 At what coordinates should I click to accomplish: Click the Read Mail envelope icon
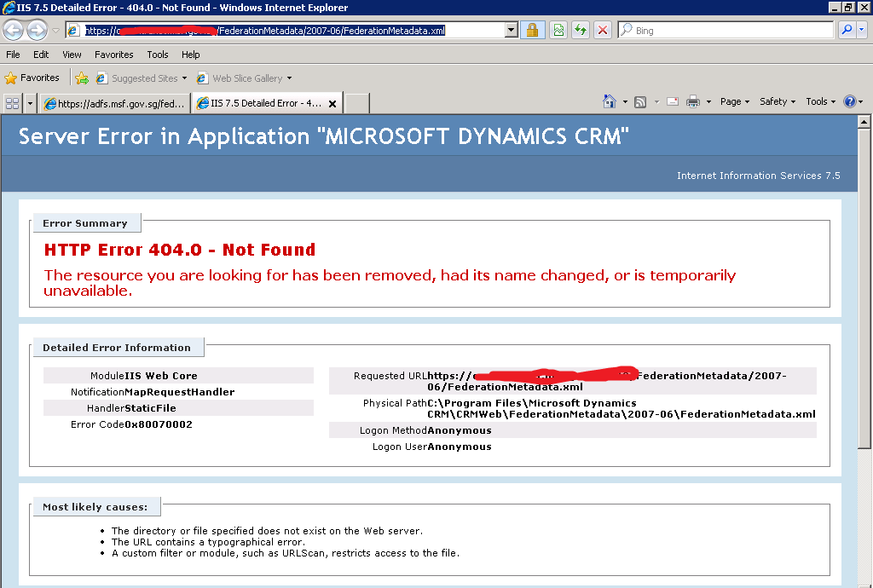tap(673, 101)
